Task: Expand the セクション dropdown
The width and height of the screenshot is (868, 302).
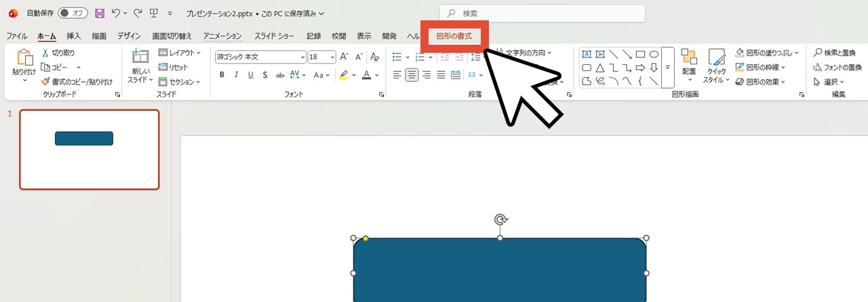Action: (180, 82)
